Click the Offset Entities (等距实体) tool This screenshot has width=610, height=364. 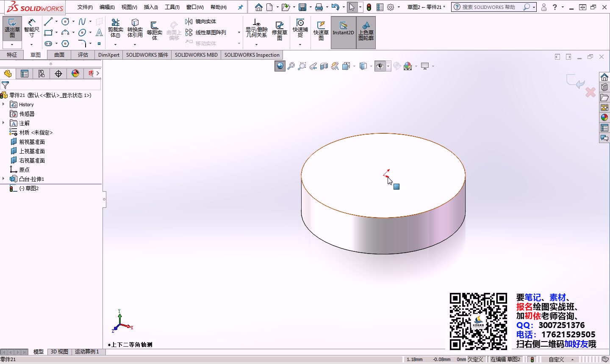[x=154, y=30]
